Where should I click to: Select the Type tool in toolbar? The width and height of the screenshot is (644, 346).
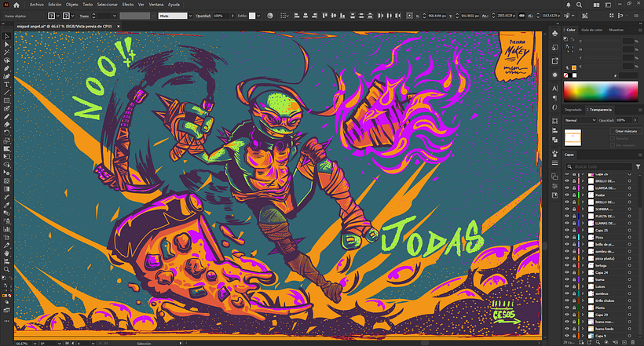pos(6,84)
